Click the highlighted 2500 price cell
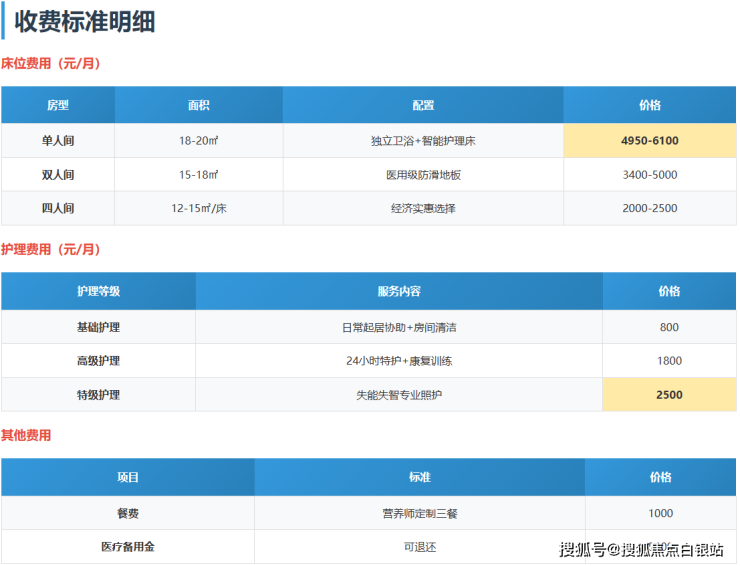 tap(669, 395)
